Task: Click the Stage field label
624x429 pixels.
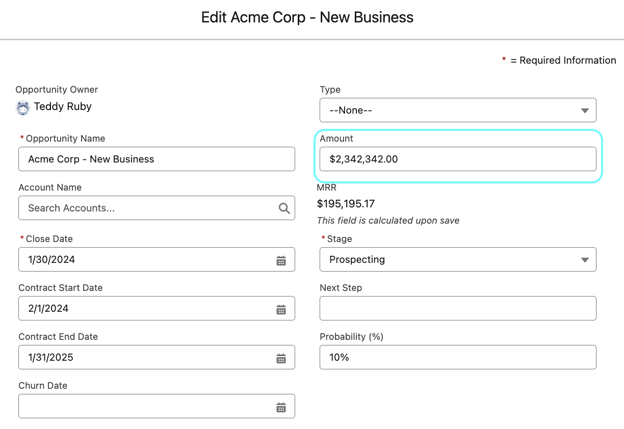Action: (x=339, y=239)
